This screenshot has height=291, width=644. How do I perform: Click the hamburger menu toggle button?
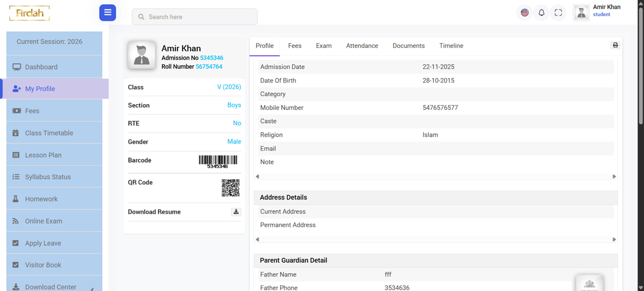point(108,13)
